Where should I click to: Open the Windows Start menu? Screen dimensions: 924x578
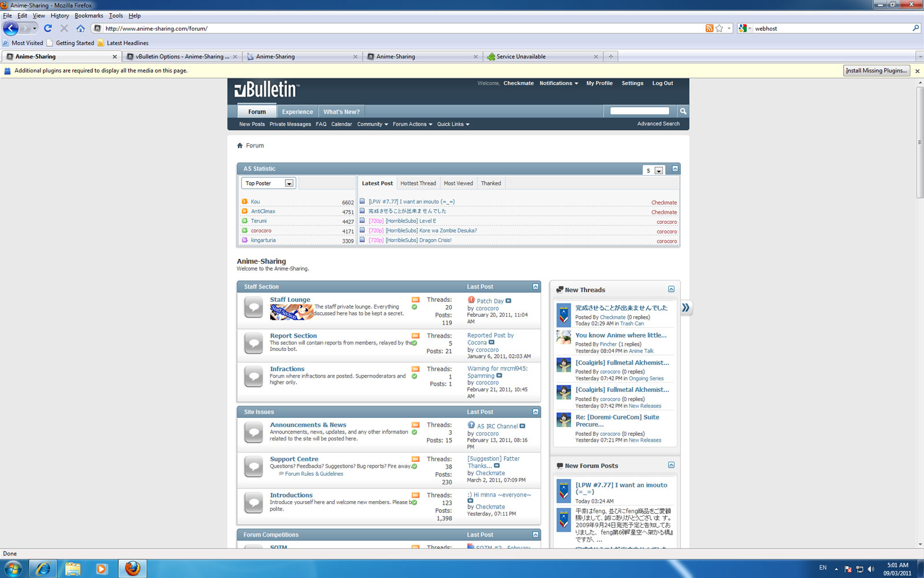point(13,569)
